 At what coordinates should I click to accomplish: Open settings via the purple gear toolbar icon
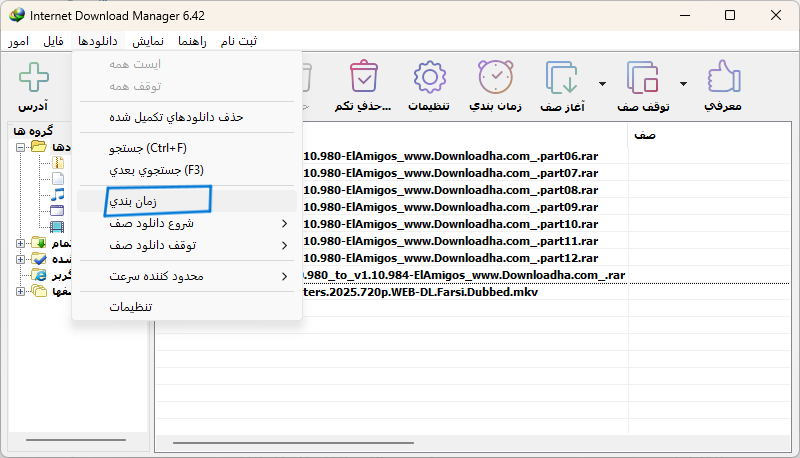(x=429, y=77)
